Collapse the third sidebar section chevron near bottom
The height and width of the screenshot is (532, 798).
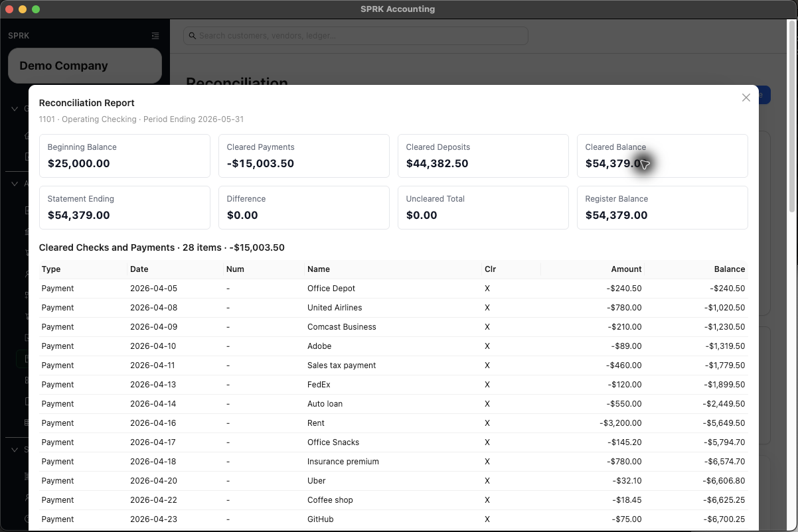tap(15, 450)
